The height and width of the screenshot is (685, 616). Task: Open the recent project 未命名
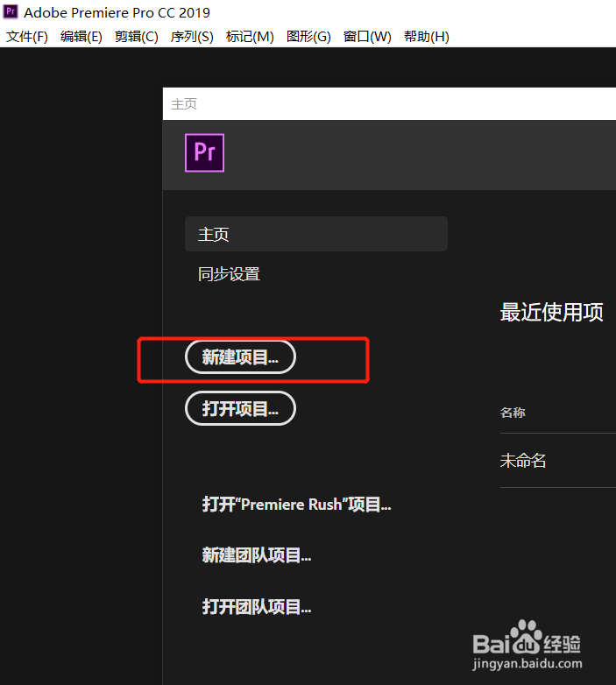coord(523,461)
